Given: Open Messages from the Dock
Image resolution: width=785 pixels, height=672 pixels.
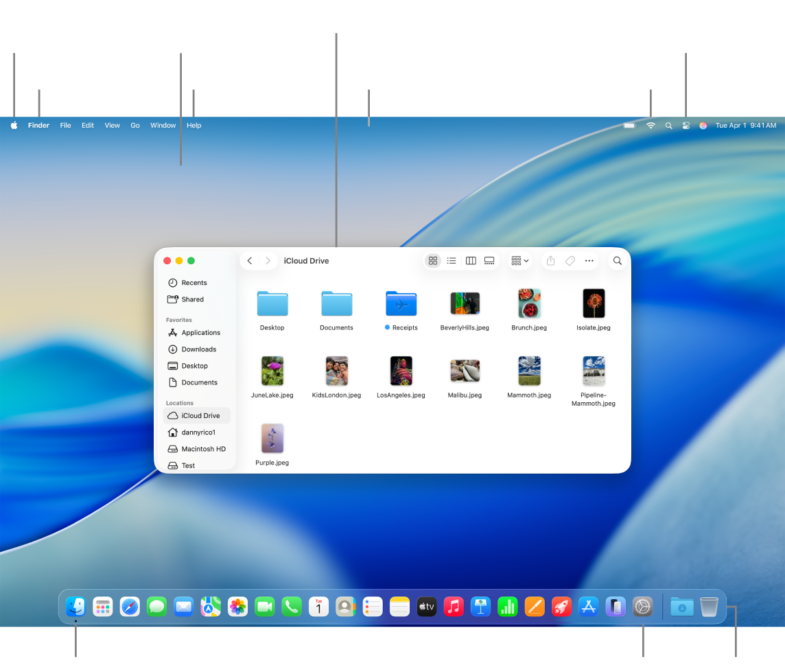Looking at the screenshot, I should coord(156,607).
